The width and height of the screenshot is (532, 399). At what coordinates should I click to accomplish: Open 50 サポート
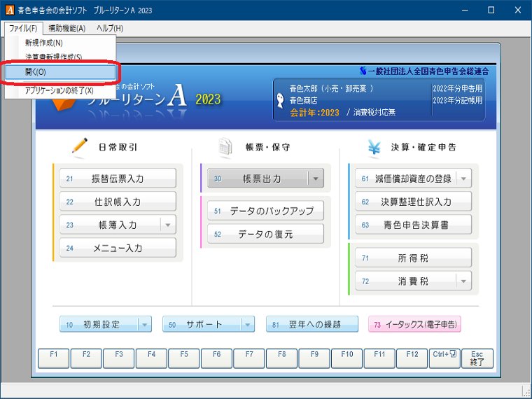pyautogui.click(x=202, y=324)
